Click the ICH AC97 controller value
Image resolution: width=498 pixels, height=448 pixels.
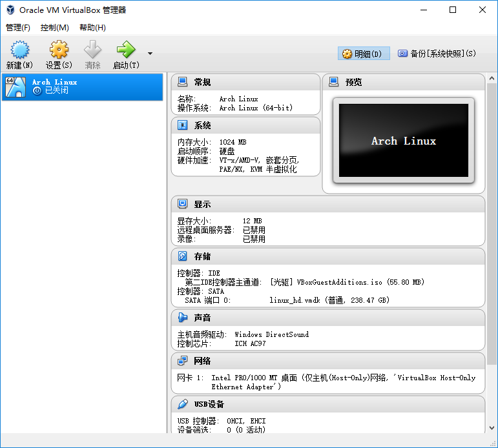tap(250, 343)
